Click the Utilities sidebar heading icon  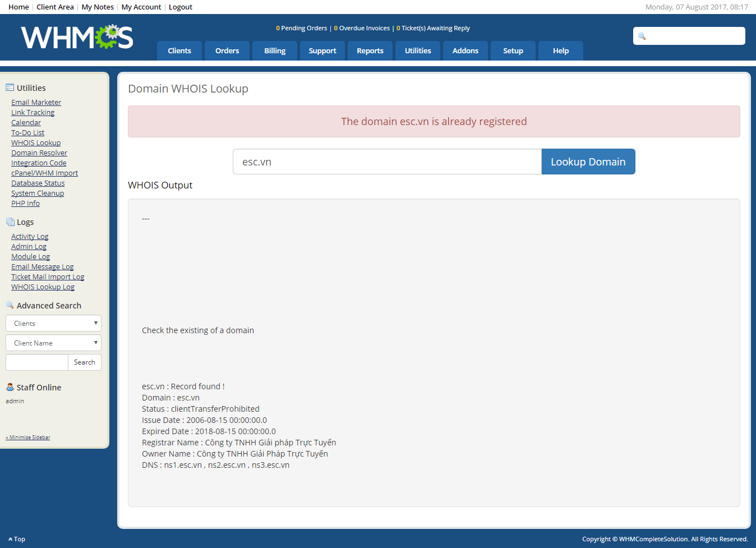click(10, 88)
